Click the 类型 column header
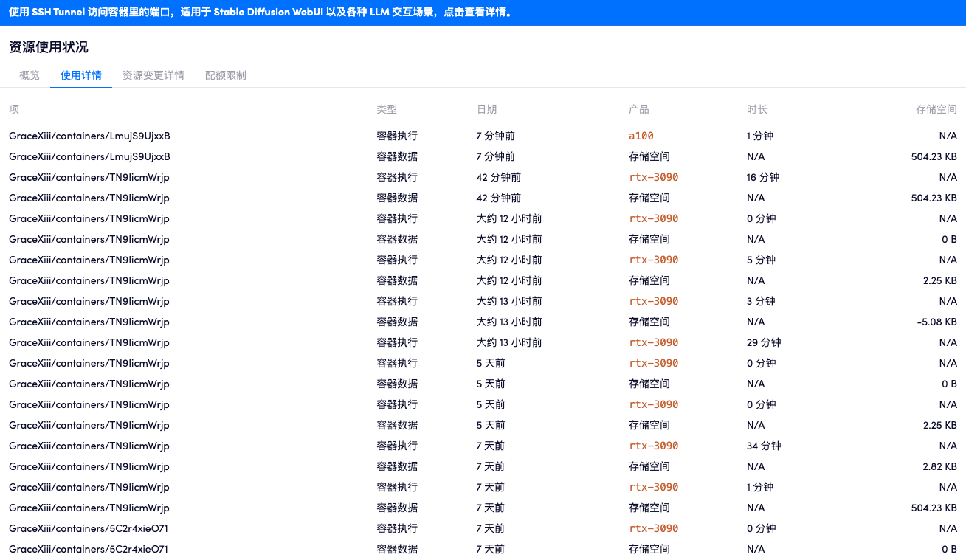This screenshot has height=560, width=966. point(385,108)
